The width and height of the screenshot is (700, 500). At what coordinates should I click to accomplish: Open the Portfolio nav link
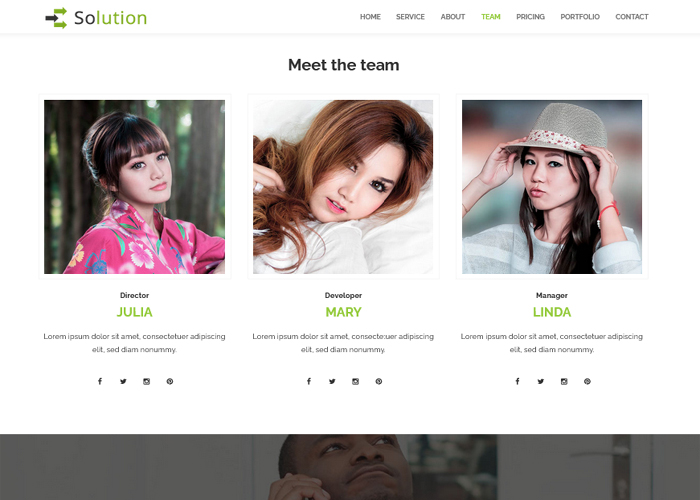tap(580, 17)
